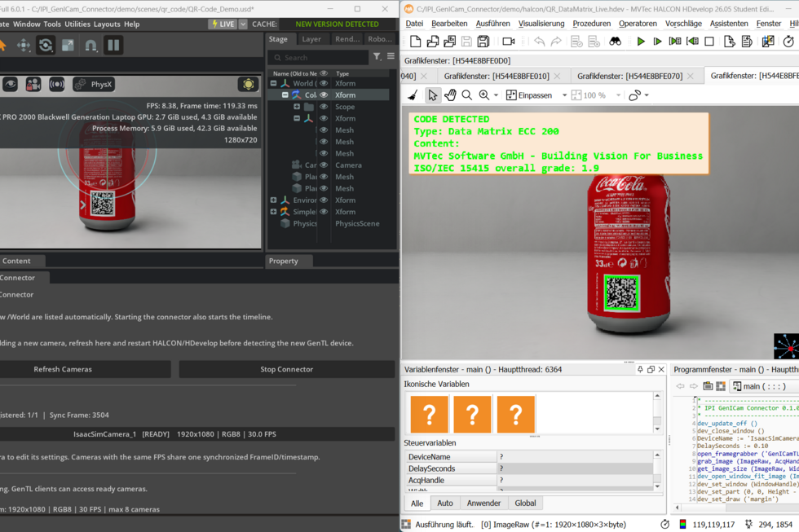Select hand pan tool in graphics window
The height and width of the screenshot is (532, 799).
point(450,95)
